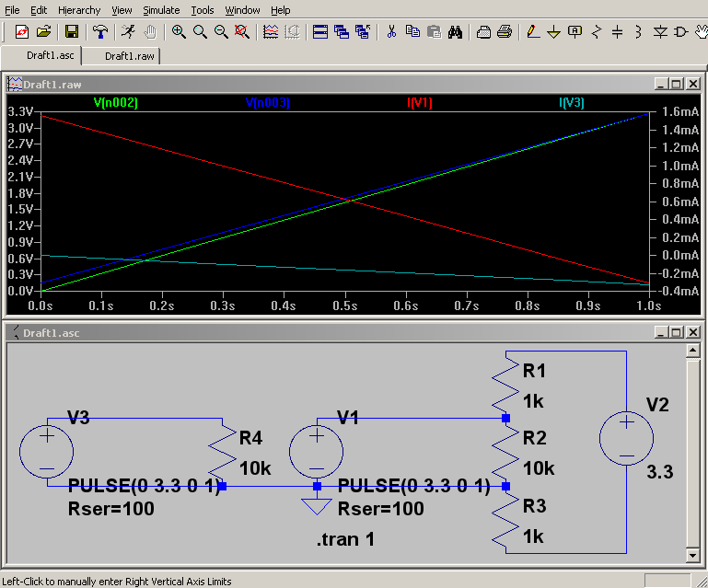Click the Tile Windows toolbar icon
The image size is (708, 588).
coord(320,32)
